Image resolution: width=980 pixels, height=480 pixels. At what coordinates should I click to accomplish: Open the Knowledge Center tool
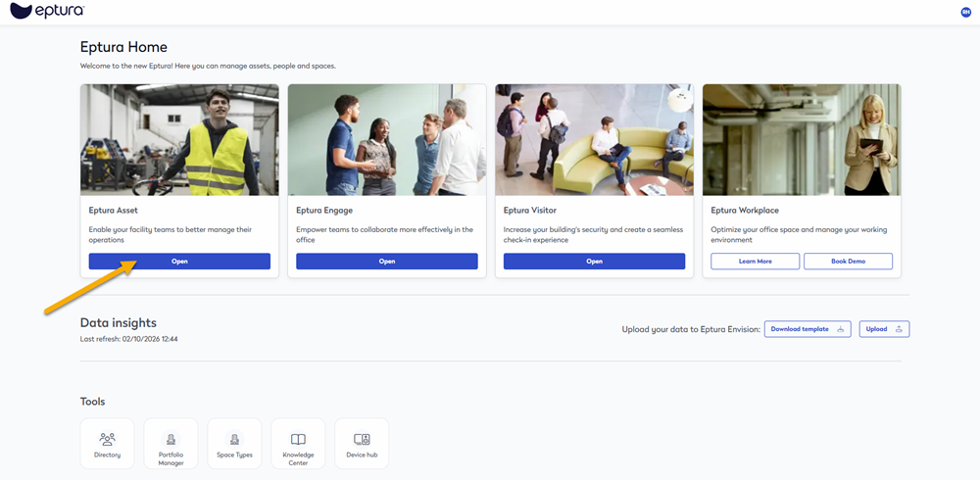coord(298,444)
